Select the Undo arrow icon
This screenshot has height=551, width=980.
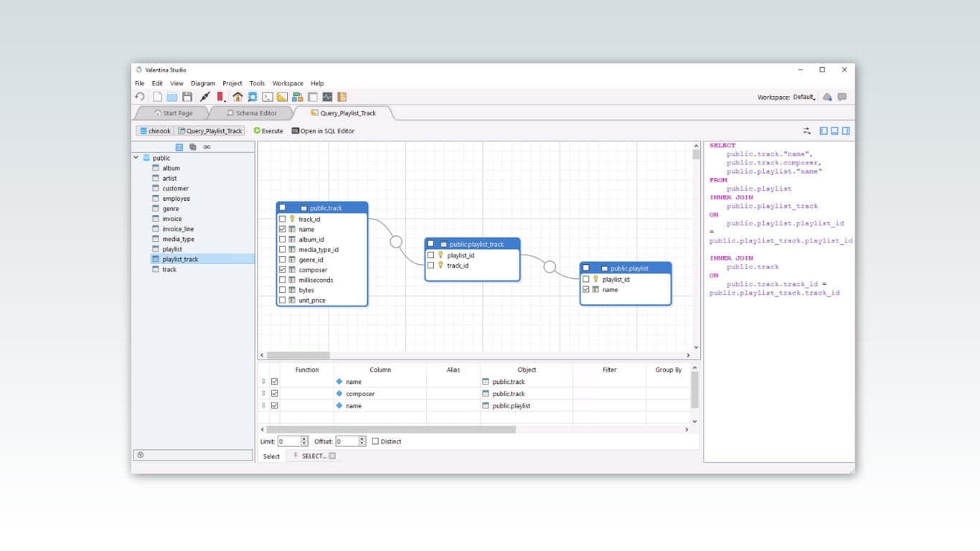(140, 97)
